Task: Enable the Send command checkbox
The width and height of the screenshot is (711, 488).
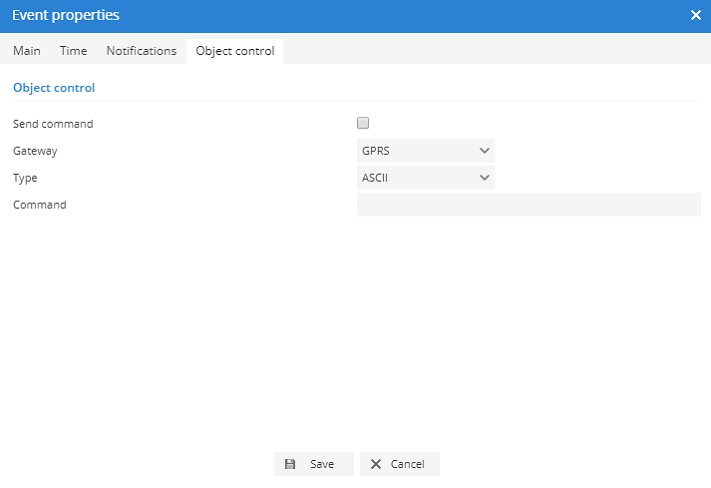Action: point(363,123)
